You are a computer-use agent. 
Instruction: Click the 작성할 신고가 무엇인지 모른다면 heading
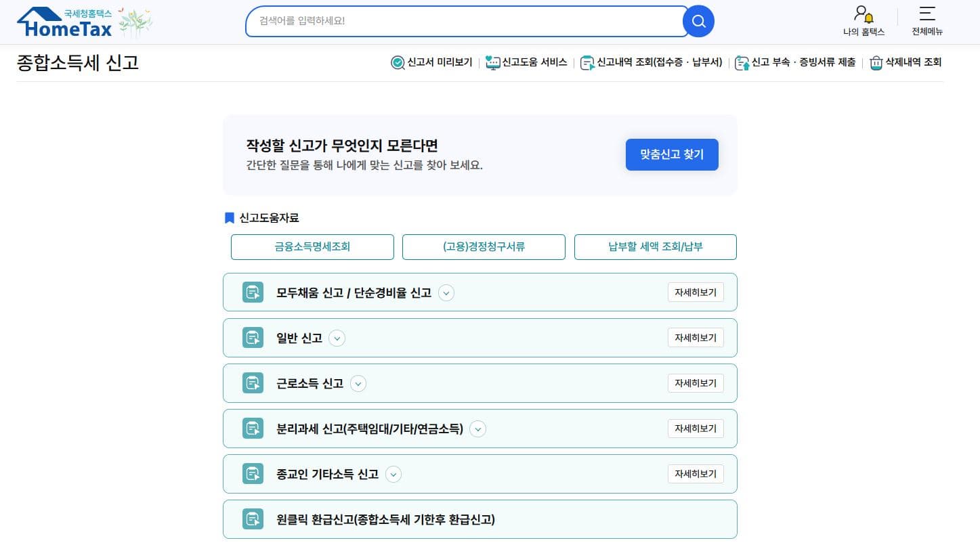342,146
